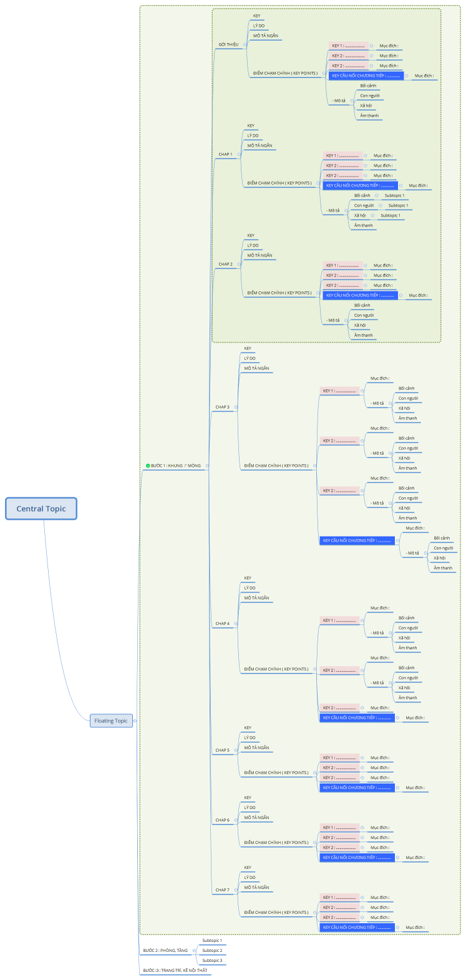The height and width of the screenshot is (980, 466).
Task: Select the blue KEY CẦU NỐI node in CHAP 7
Action: (357, 927)
